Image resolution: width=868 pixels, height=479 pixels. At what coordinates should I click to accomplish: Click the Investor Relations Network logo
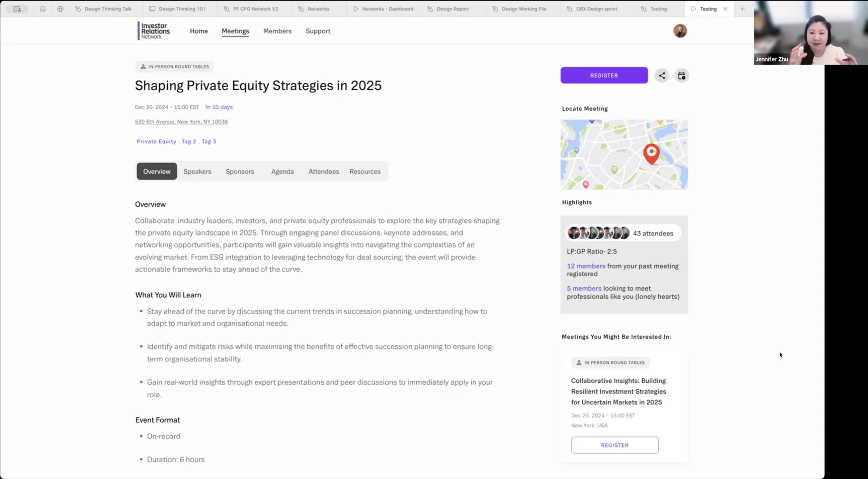click(154, 31)
